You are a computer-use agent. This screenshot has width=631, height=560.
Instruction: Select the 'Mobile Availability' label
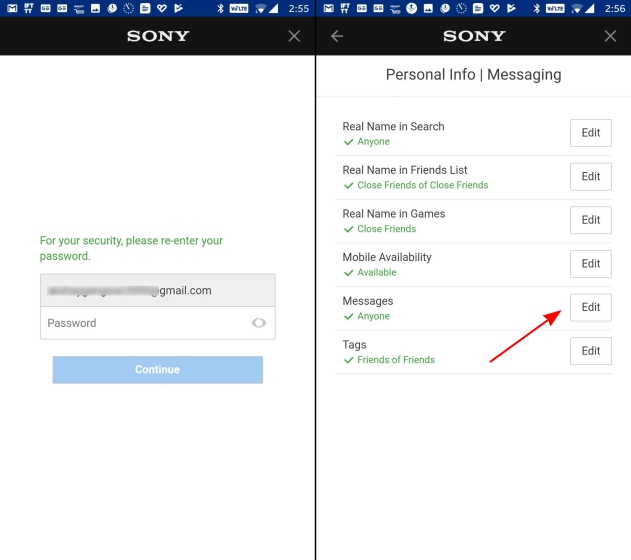click(x=387, y=257)
